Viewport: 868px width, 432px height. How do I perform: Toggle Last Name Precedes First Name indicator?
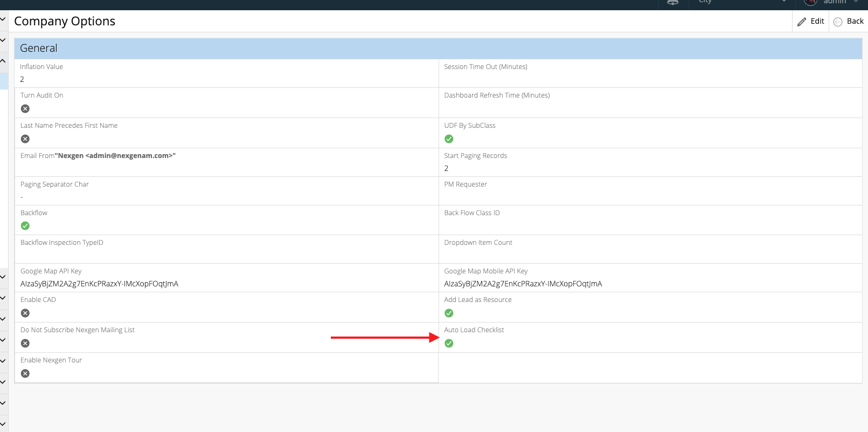(25, 139)
